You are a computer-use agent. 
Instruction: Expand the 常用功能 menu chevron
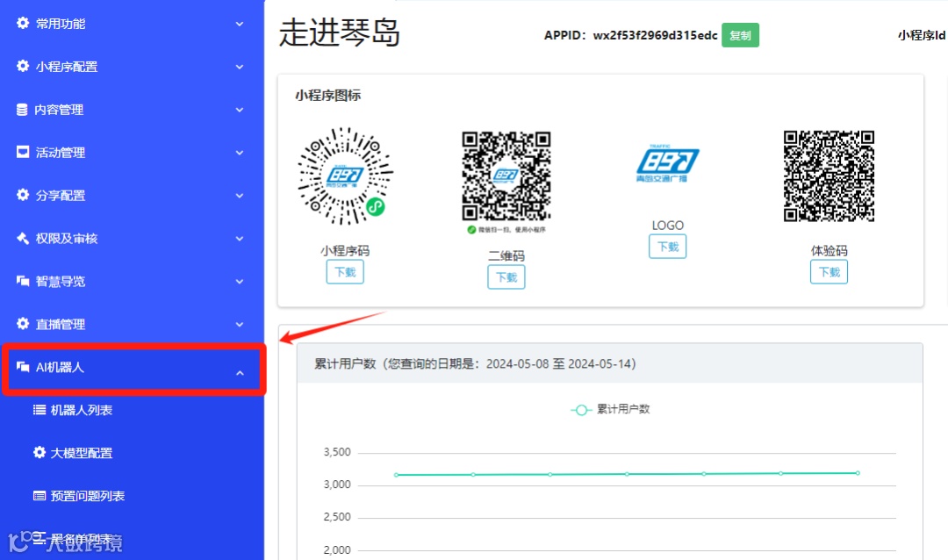(x=240, y=25)
